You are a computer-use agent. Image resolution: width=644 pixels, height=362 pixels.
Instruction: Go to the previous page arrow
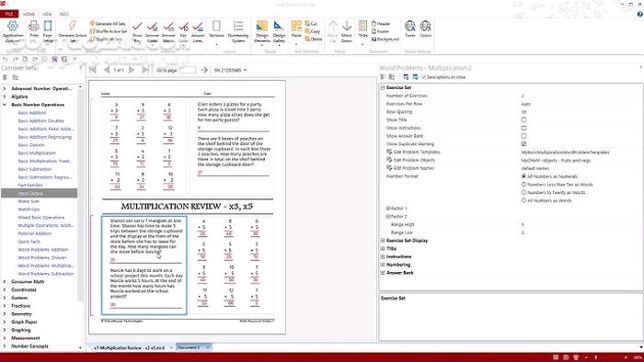click(x=107, y=70)
